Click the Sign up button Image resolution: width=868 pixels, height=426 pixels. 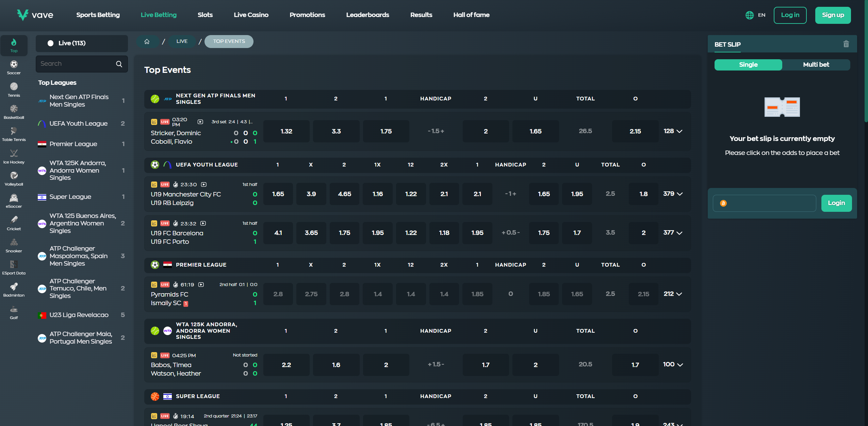click(833, 15)
